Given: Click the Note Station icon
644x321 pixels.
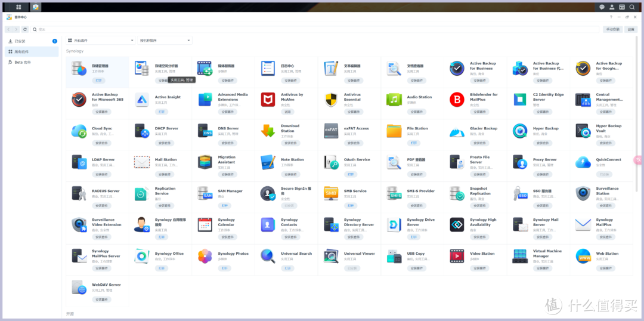Looking at the screenshot, I should tap(268, 162).
